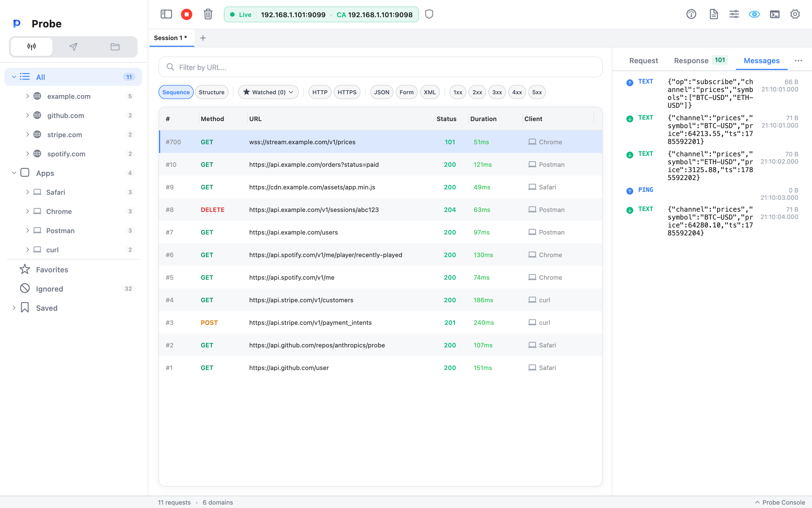812x508 pixels.
Task: Select the POST payment_intents request row
Action: click(x=380, y=323)
